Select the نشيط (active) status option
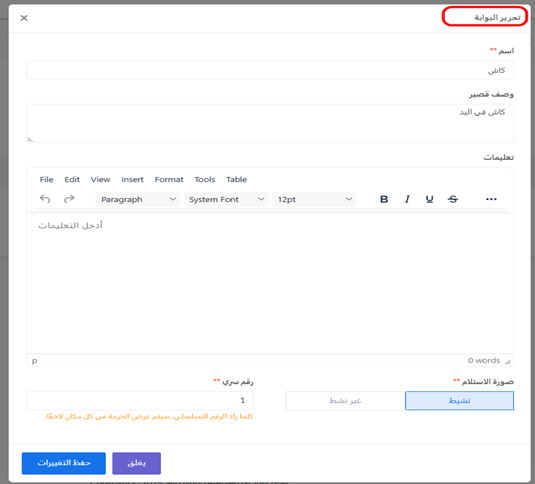Viewport: 535px width, 484px height. [x=459, y=400]
